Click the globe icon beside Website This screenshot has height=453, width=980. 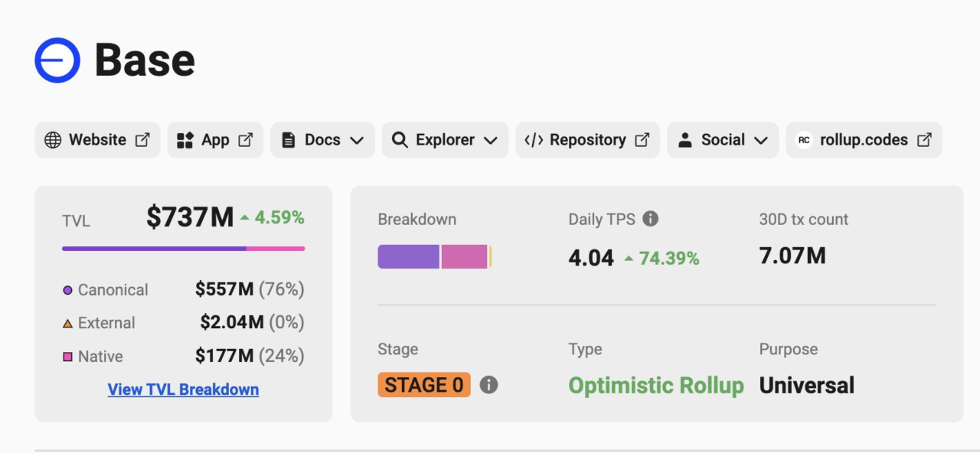click(x=53, y=140)
